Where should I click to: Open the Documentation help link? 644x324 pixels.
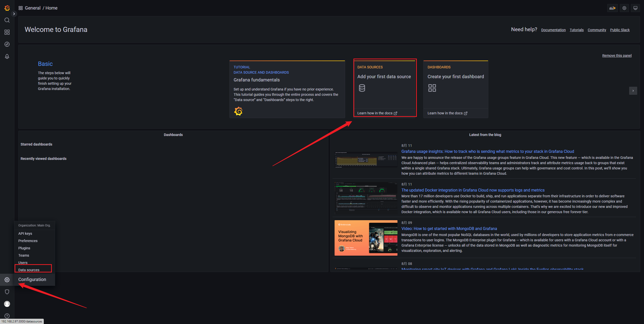click(x=553, y=30)
